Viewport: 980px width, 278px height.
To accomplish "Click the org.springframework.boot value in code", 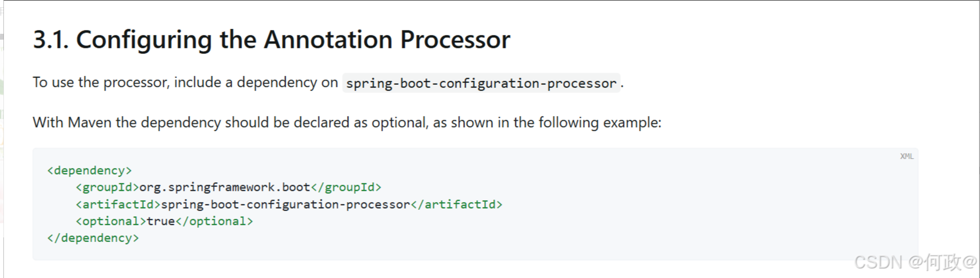I will click(x=225, y=187).
